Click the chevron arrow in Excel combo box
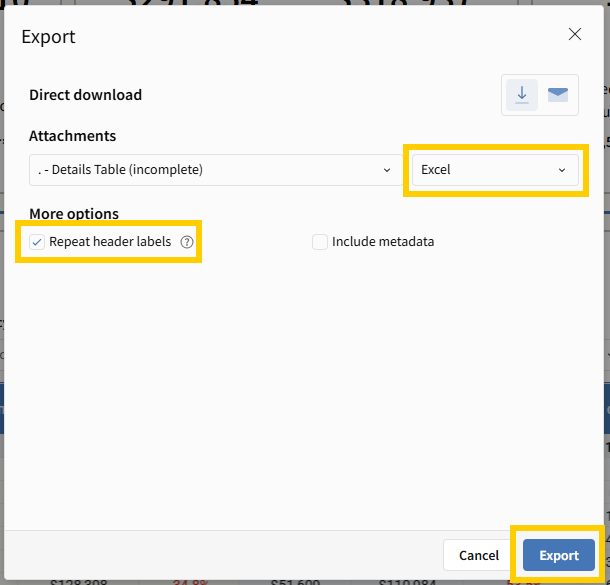Image resolution: width=610 pixels, height=585 pixels. [562, 170]
